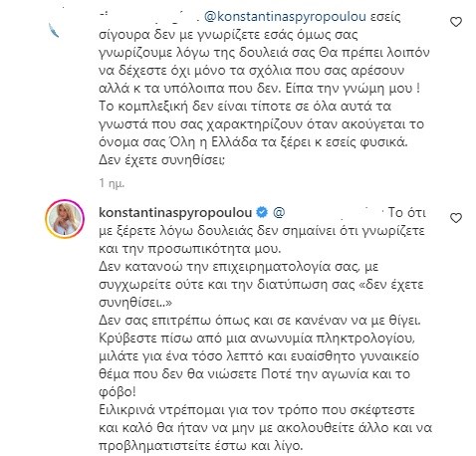Click the line 'Δεν έχετε συνηθίσει;' in first comment
The height and width of the screenshot is (456, 476).
pyautogui.click(x=162, y=160)
